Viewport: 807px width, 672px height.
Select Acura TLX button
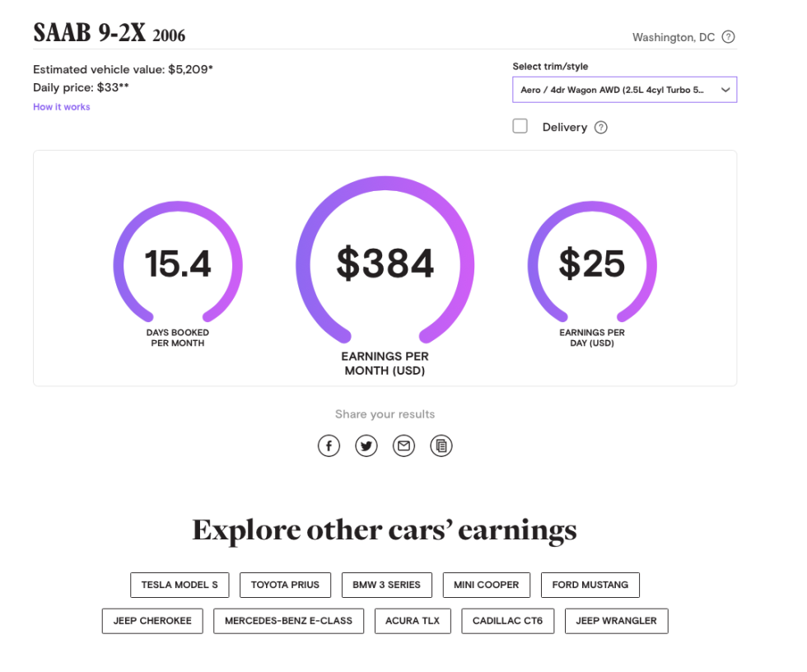[x=413, y=621]
